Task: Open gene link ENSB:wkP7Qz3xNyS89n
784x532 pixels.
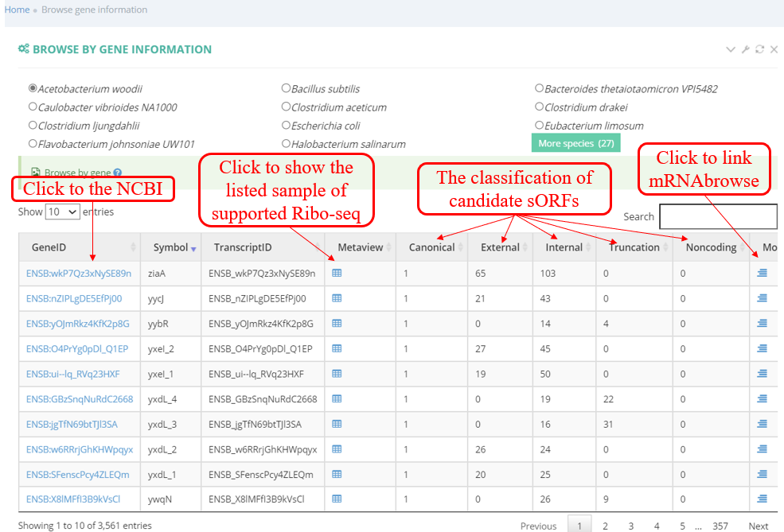Action: (78, 274)
